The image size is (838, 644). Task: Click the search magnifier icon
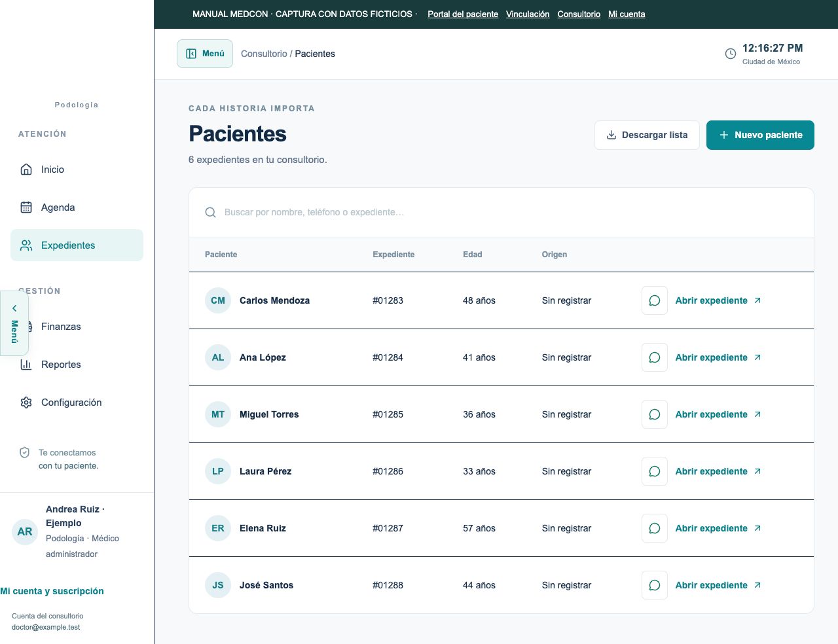click(x=210, y=213)
